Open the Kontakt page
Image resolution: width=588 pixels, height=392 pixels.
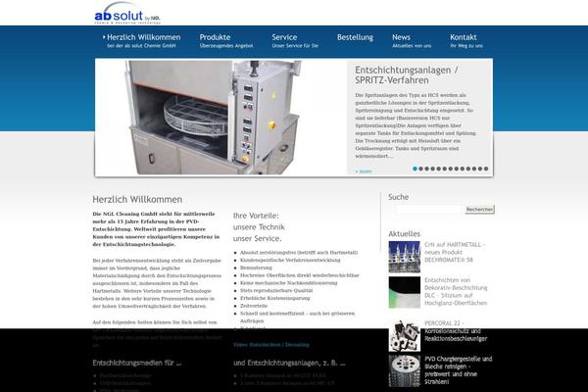[466, 41]
